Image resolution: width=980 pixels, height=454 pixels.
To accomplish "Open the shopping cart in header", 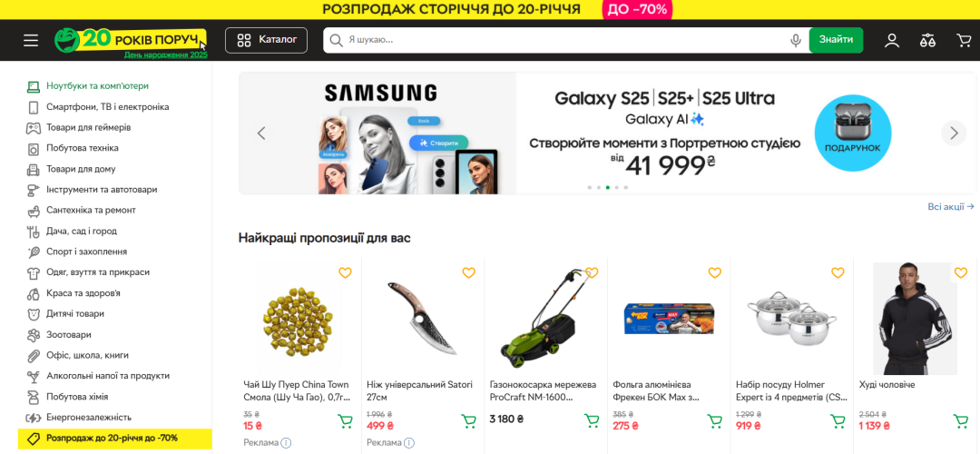I will pyautogui.click(x=964, y=40).
